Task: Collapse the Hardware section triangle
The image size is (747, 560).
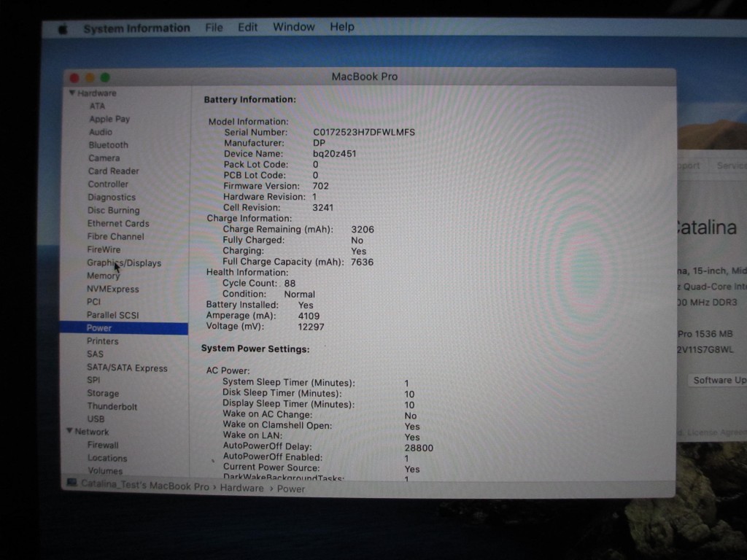Action: pyautogui.click(x=72, y=93)
